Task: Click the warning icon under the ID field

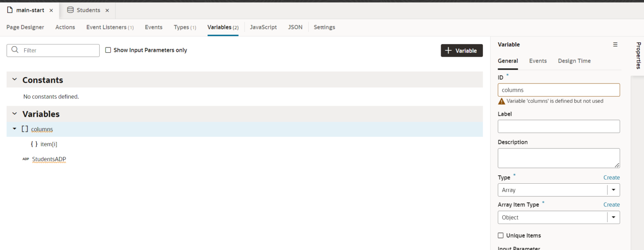Action: 501,101
